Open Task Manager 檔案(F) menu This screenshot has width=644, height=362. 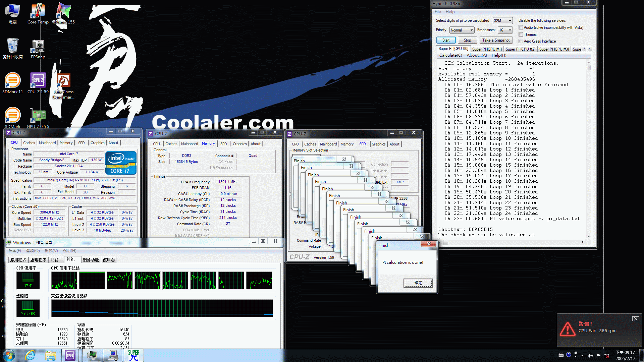(x=15, y=251)
